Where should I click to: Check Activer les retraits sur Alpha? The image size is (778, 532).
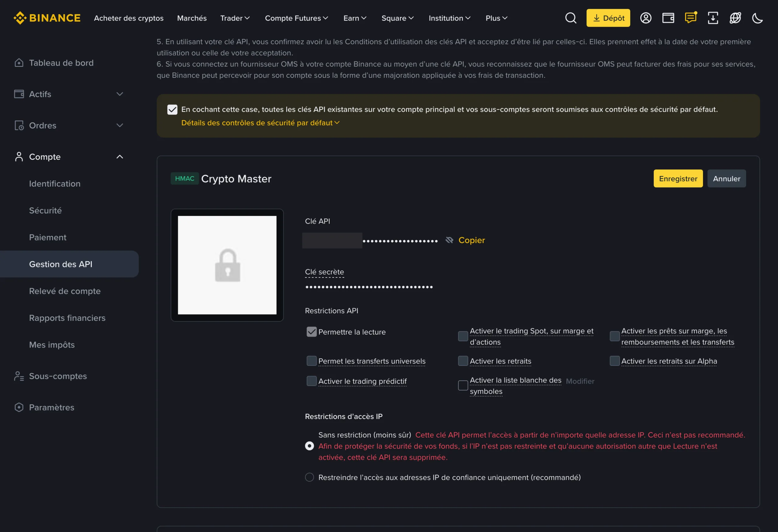(x=614, y=361)
